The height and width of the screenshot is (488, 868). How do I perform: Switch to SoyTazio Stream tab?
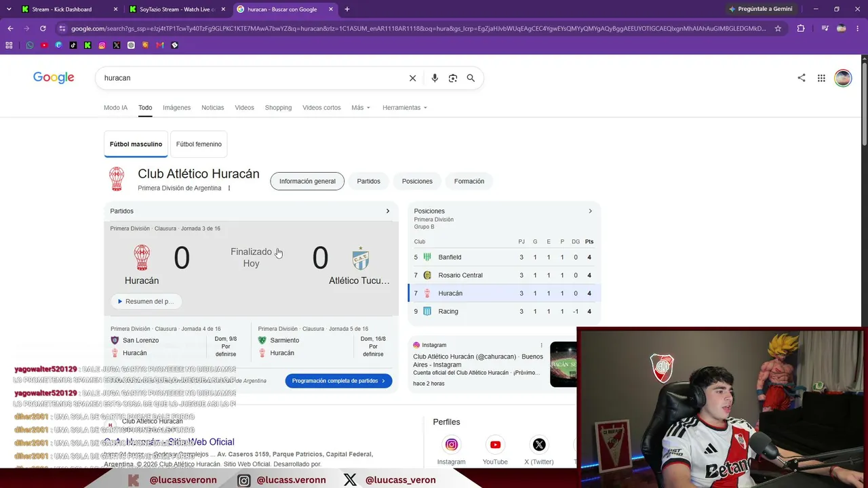click(177, 9)
